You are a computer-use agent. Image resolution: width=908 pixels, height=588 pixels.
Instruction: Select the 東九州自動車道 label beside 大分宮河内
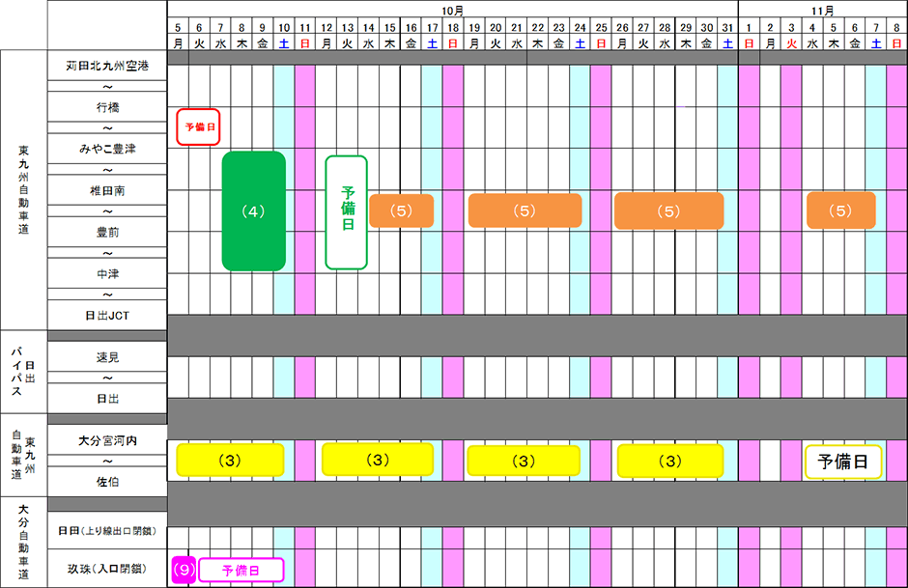23,455
